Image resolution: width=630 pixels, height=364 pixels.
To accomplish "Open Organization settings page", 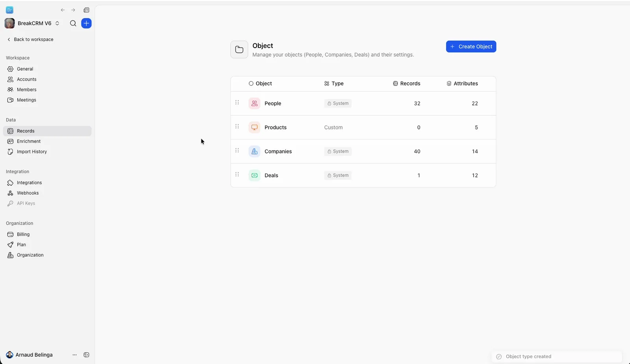I will pos(47,255).
